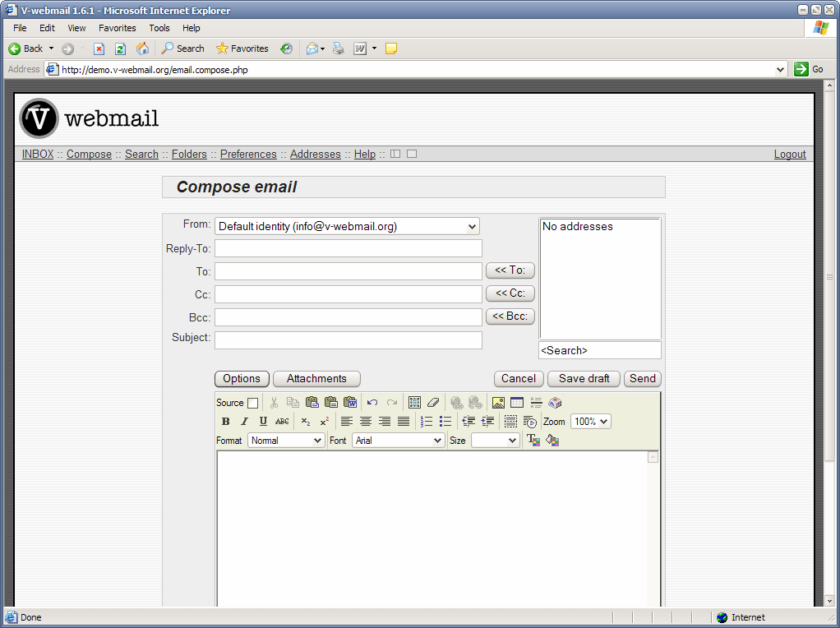The height and width of the screenshot is (628, 840).
Task: Click the Universal Keyboard cube icon
Action: (555, 403)
